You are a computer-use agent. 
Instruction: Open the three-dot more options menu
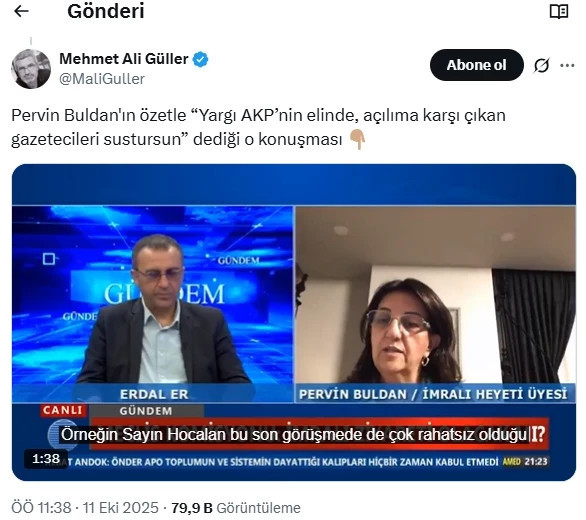pyautogui.click(x=567, y=66)
